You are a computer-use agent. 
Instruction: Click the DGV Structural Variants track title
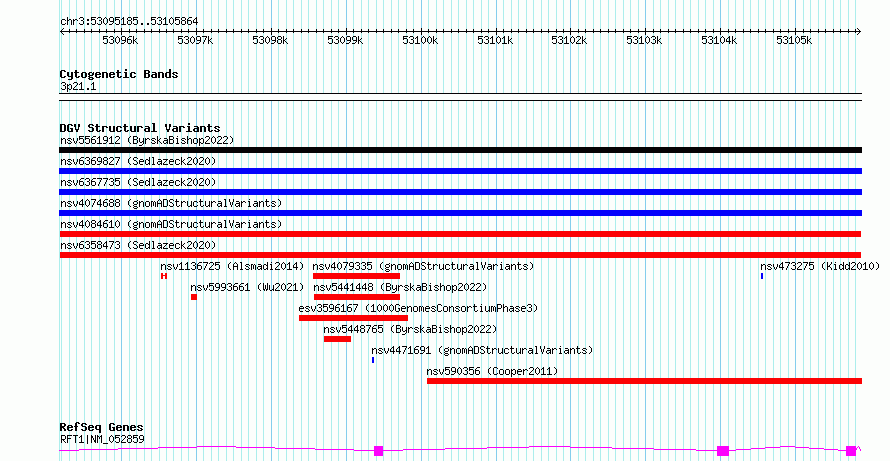(140, 128)
